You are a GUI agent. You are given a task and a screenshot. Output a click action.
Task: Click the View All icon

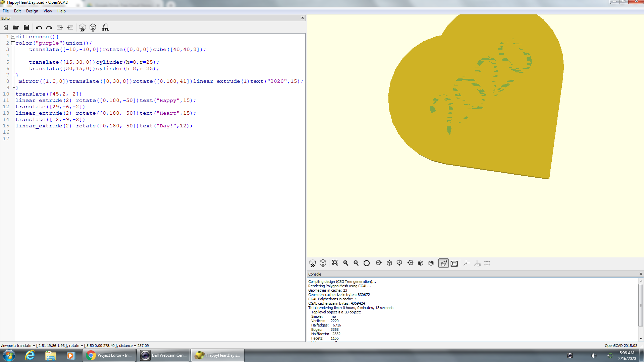tap(335, 263)
